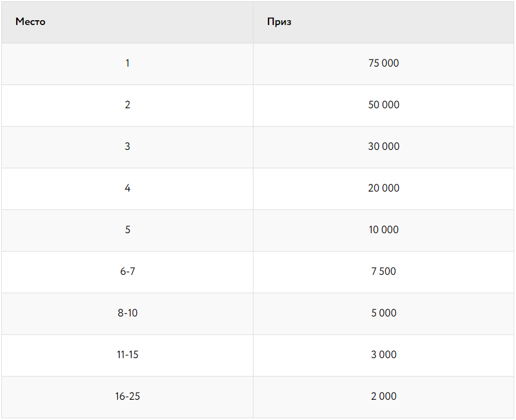
Task: Click the 75 000 prize cell
Action: click(x=383, y=63)
